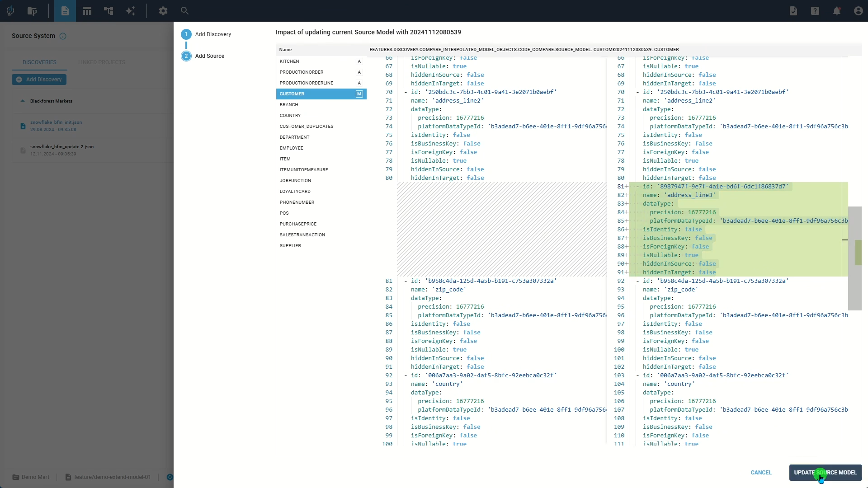
Task: Select PURCHASEPRICE in object list
Action: tap(321, 224)
